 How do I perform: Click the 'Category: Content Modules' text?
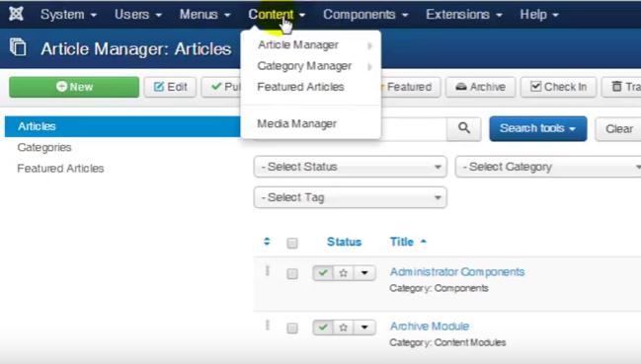pos(447,342)
